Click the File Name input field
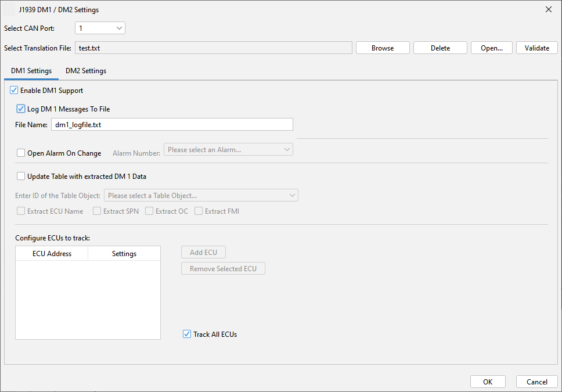562x392 pixels. 172,124
